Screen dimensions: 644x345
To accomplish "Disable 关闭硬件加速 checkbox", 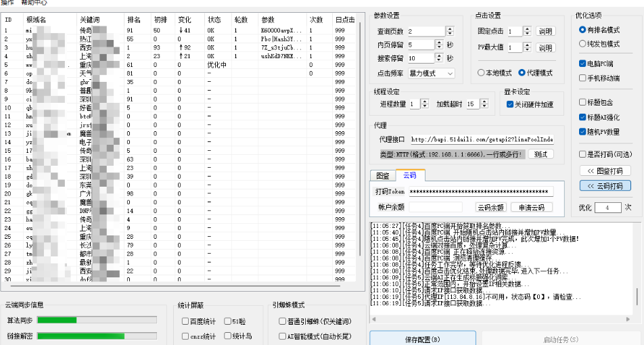I will pyautogui.click(x=510, y=104).
